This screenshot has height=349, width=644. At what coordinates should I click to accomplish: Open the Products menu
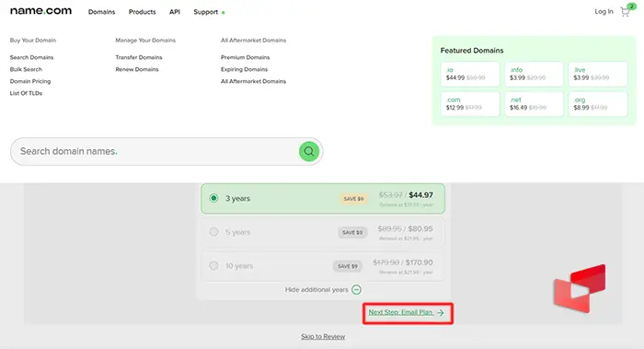[142, 12]
